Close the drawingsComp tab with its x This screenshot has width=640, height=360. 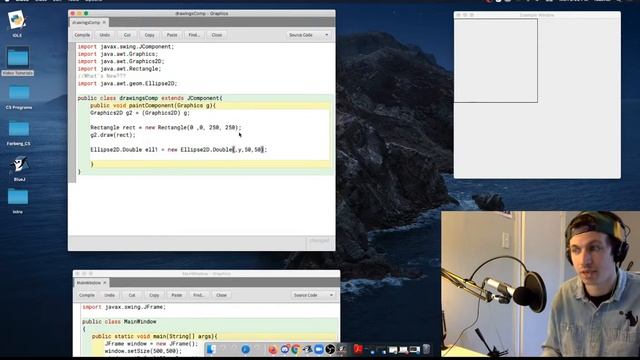pos(104,22)
